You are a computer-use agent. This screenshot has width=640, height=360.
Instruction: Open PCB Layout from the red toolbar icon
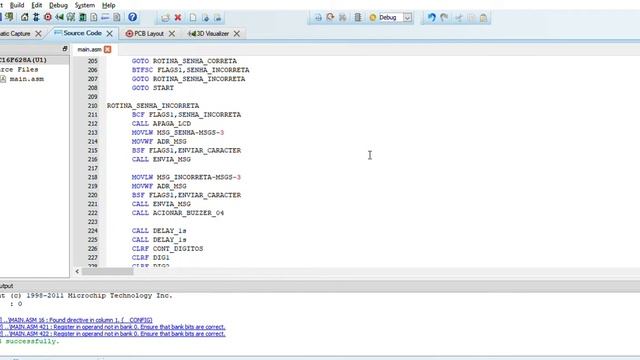48,17
